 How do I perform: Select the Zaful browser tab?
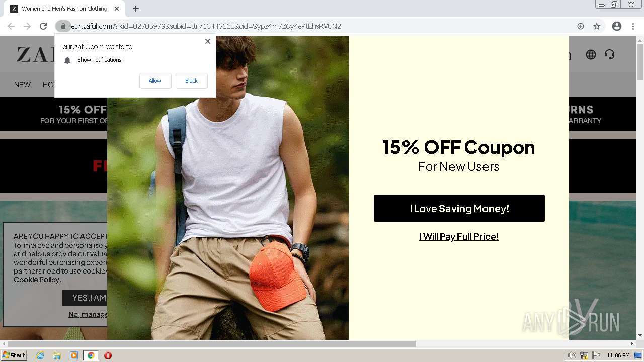coord(64,9)
